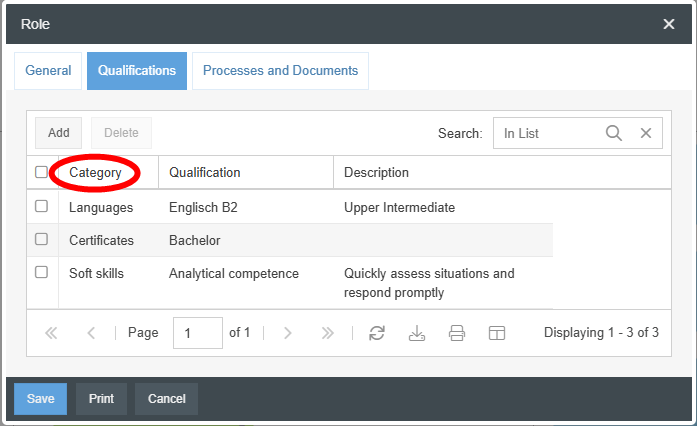Click the Add button
Viewport: 697px width, 426px height.
(x=59, y=133)
